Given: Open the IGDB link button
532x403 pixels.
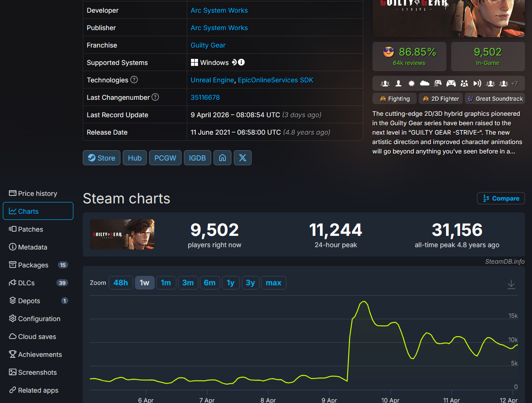Looking at the screenshot, I should click(x=198, y=158).
